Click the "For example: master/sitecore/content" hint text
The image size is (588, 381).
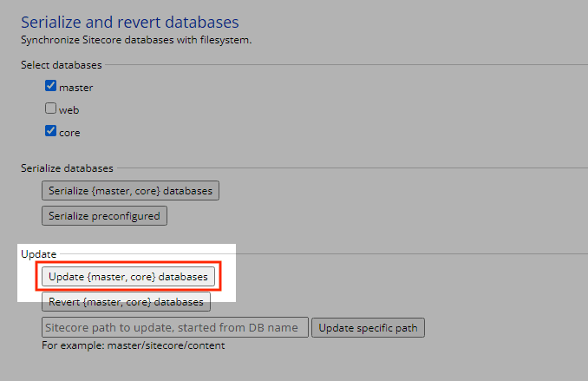133,345
